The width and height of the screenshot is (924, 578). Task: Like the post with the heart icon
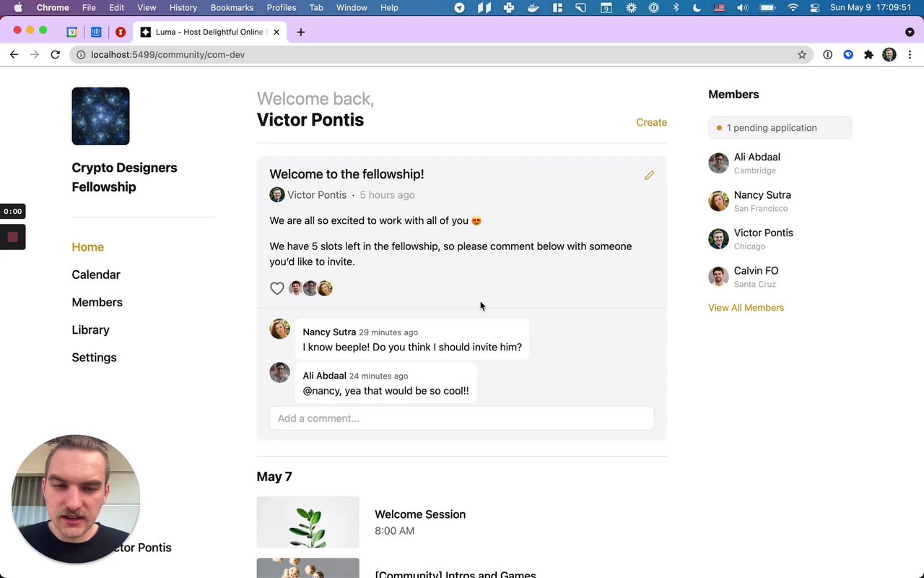277,288
